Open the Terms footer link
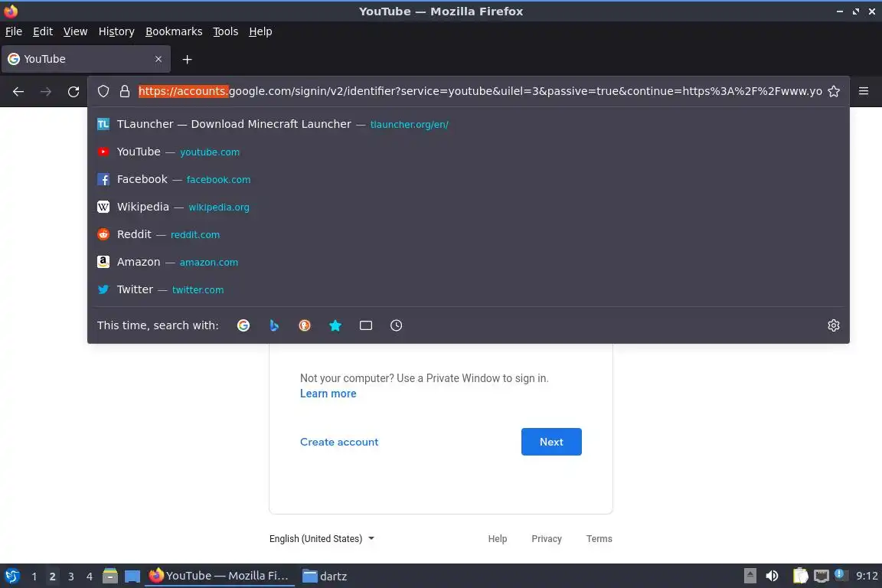The height and width of the screenshot is (588, 882). (x=599, y=538)
